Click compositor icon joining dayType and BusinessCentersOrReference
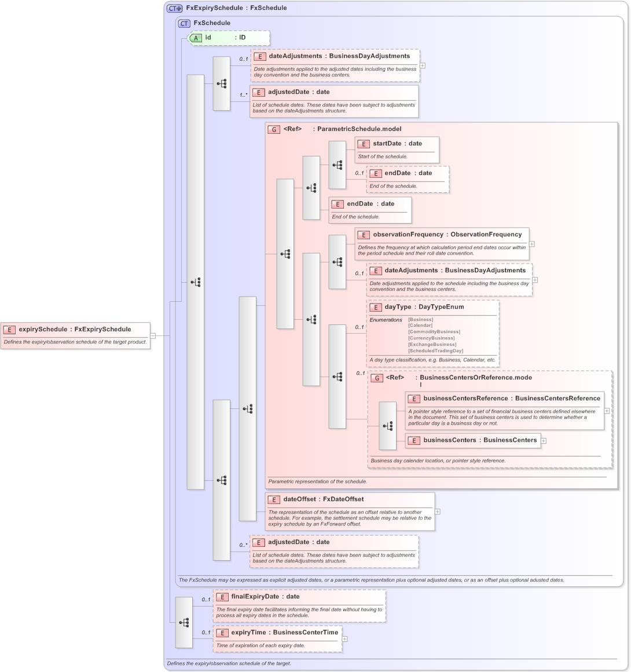Screen dimensions: 631x672 coord(337,377)
